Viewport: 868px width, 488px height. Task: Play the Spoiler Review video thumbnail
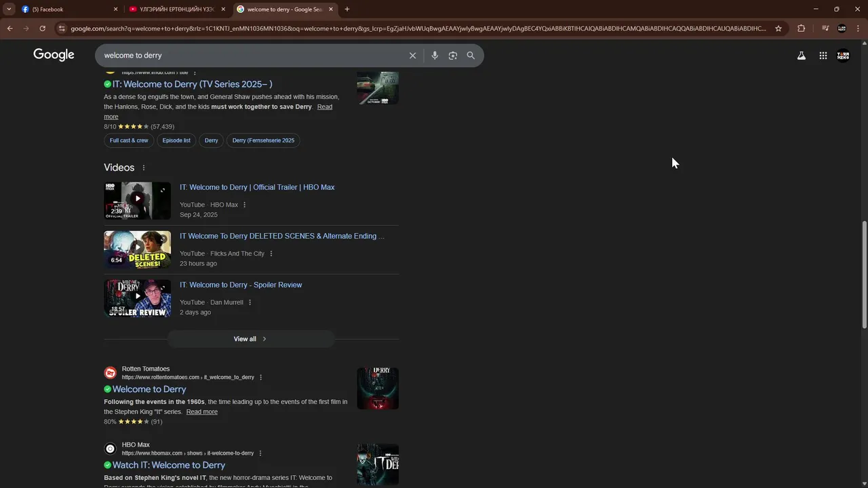[137, 298]
